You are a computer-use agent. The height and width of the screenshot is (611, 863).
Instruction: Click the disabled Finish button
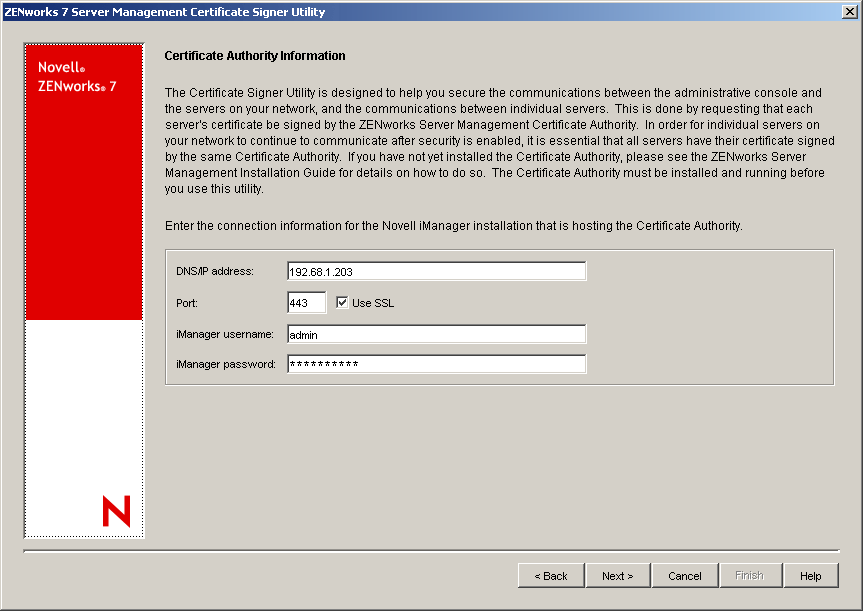click(750, 575)
